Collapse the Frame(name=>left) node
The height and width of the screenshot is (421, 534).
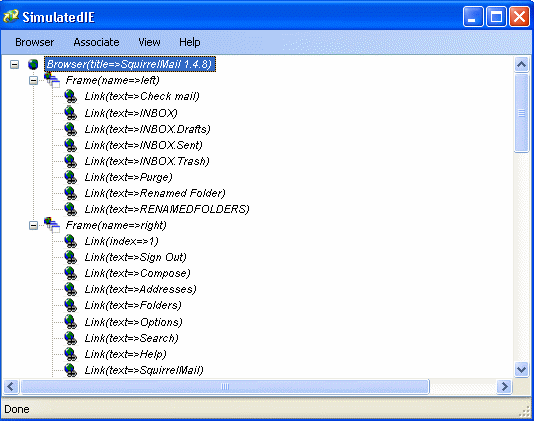(x=33, y=80)
